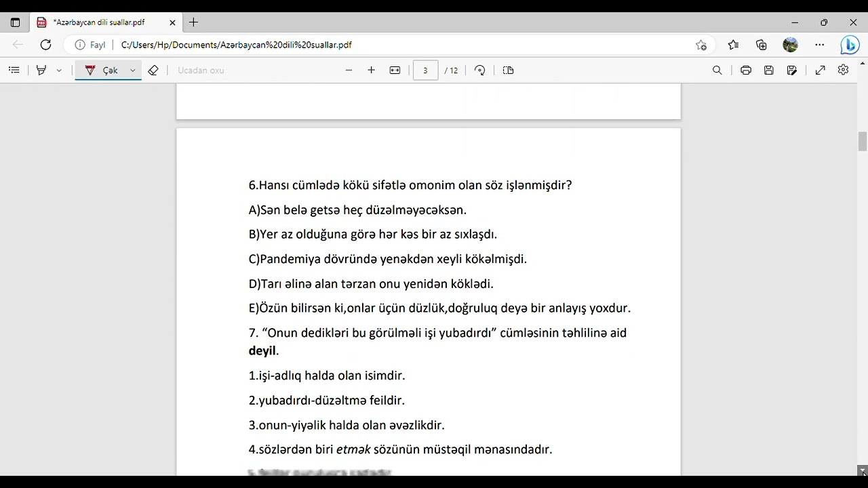This screenshot has width=868, height=488.
Task: Add this page to favorites
Action: (701, 45)
